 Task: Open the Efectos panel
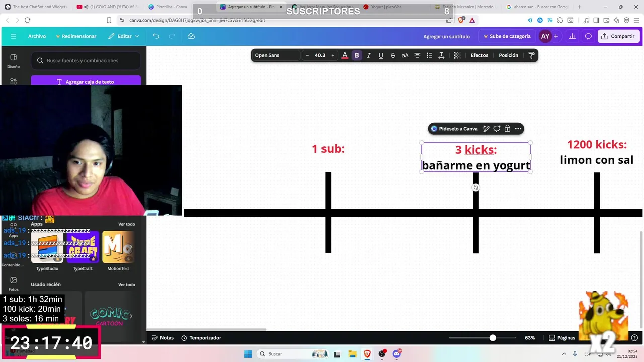[x=479, y=55]
